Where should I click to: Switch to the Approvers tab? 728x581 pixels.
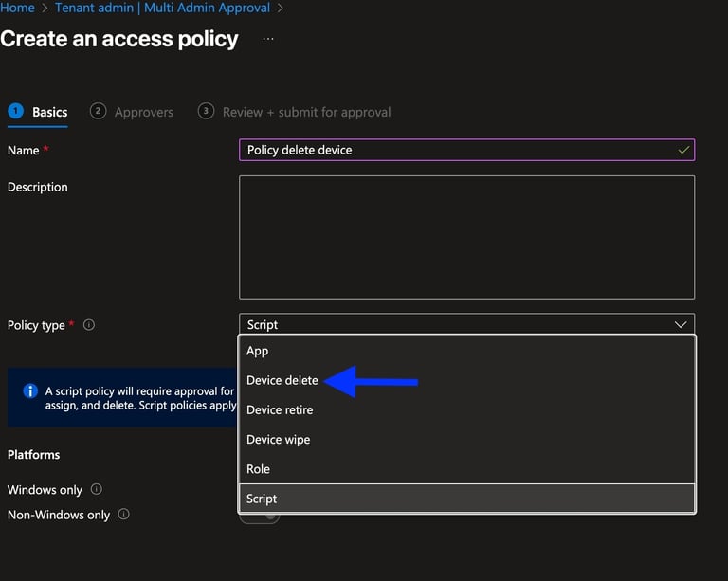143,112
